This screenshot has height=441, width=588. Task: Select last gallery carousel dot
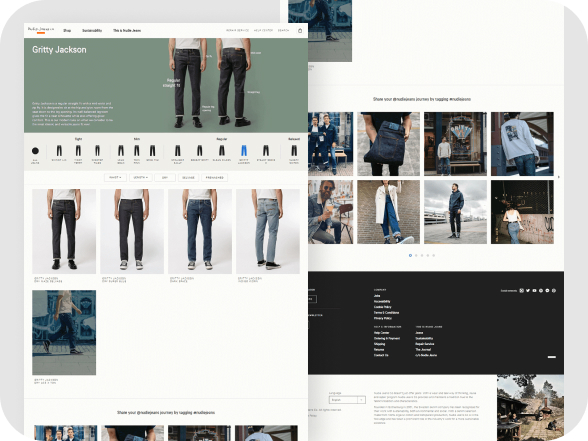434,255
